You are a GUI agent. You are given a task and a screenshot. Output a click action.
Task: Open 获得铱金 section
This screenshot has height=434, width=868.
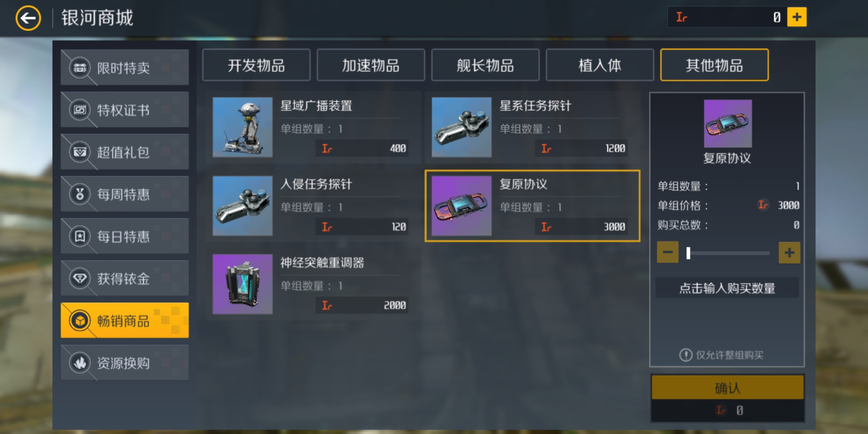(x=125, y=278)
